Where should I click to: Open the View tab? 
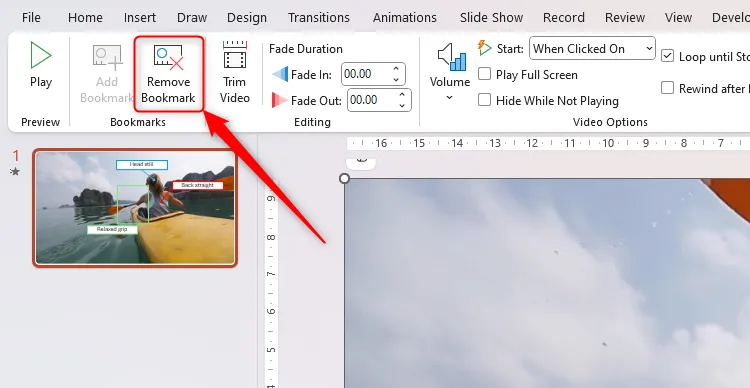coord(678,18)
